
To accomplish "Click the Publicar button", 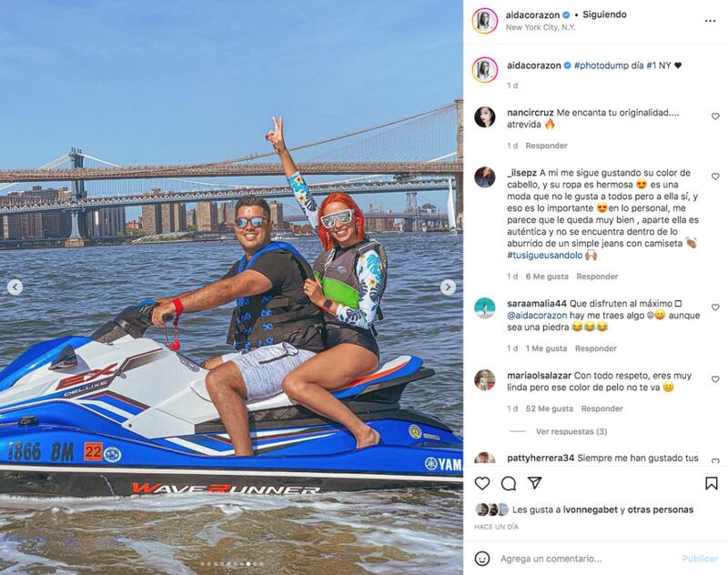I will 700,559.
